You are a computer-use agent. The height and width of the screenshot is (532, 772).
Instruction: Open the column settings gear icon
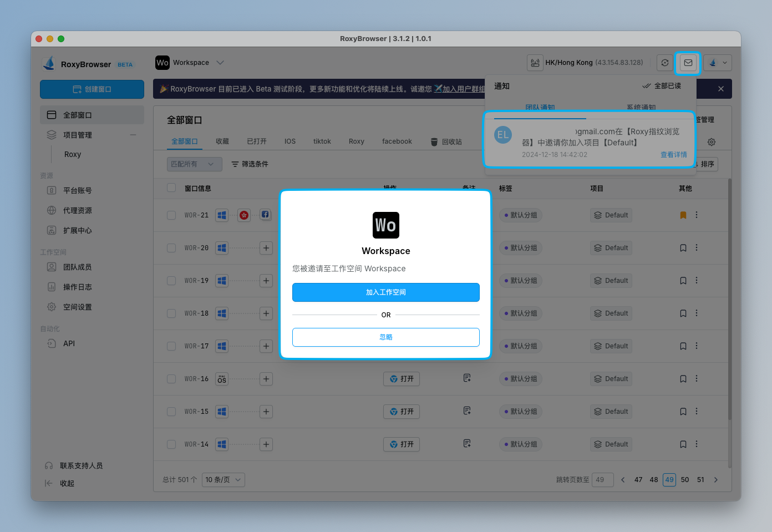coord(712,142)
